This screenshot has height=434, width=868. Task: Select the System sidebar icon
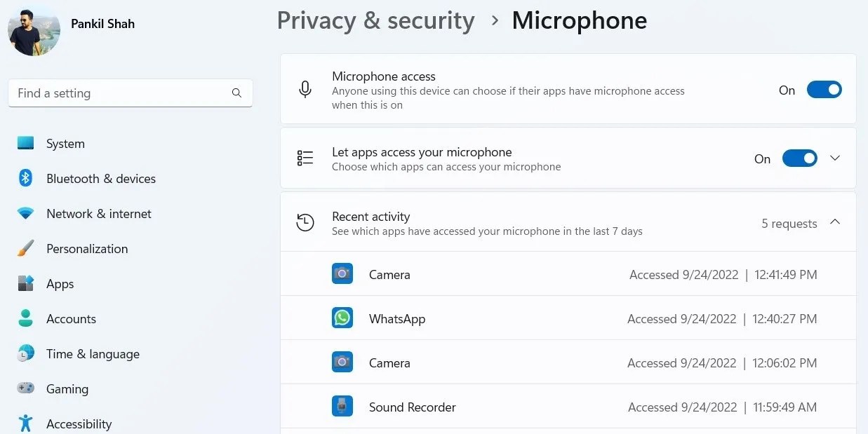coord(25,143)
